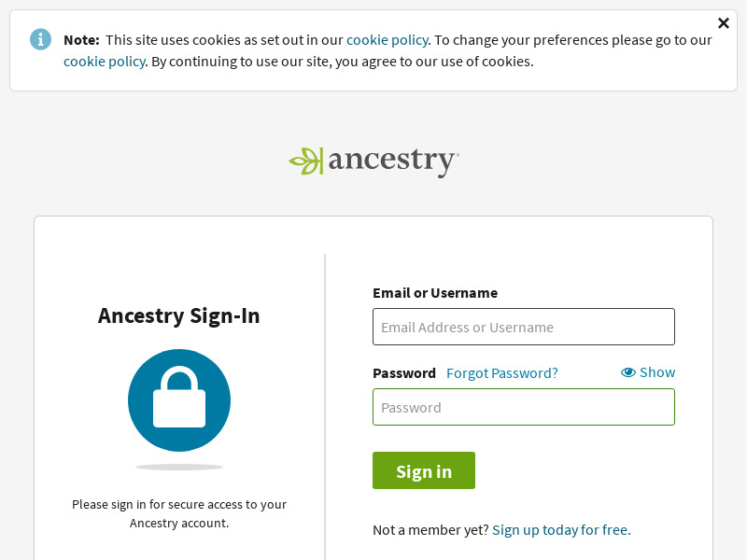Click the circular info icon in the banner

click(x=40, y=39)
